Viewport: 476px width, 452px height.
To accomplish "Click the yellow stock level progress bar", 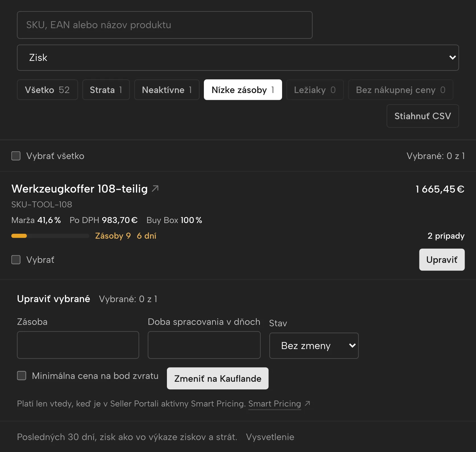I will tap(50, 236).
